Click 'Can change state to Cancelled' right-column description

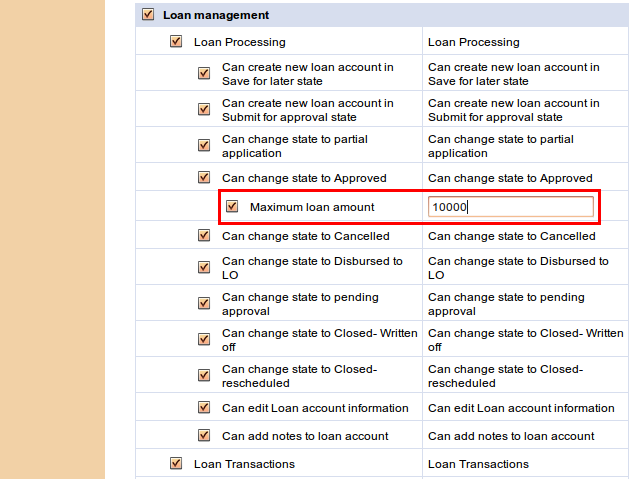pos(511,236)
